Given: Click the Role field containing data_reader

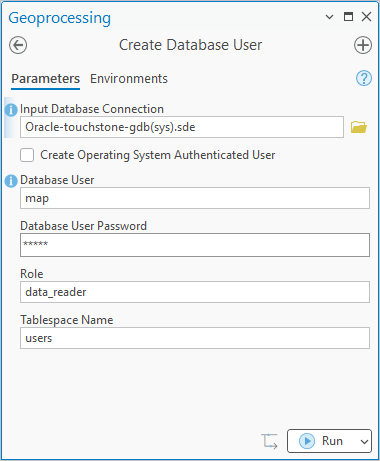Looking at the screenshot, I should [x=195, y=292].
